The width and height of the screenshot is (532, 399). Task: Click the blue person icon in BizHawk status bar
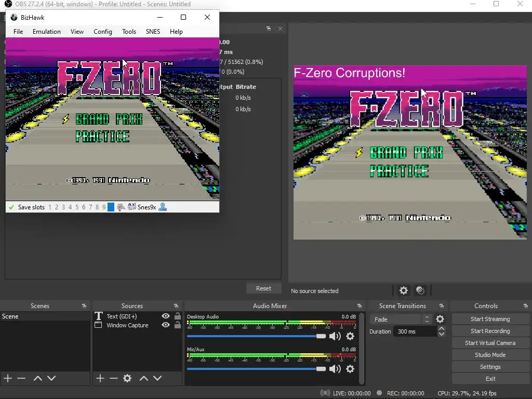pos(163,207)
